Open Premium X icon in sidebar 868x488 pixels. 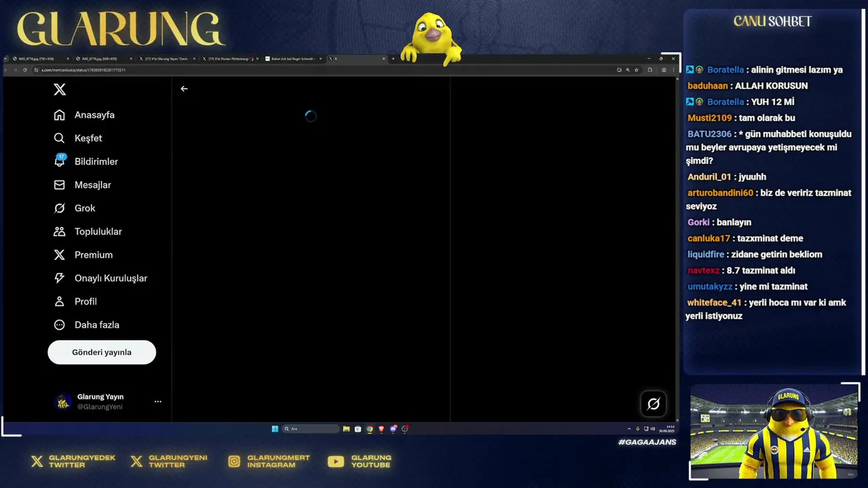click(60, 255)
